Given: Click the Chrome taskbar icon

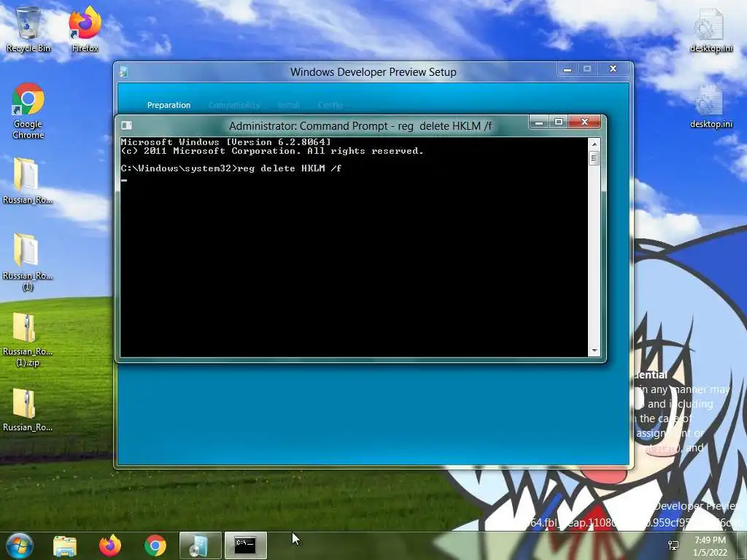Looking at the screenshot, I should click(155, 545).
